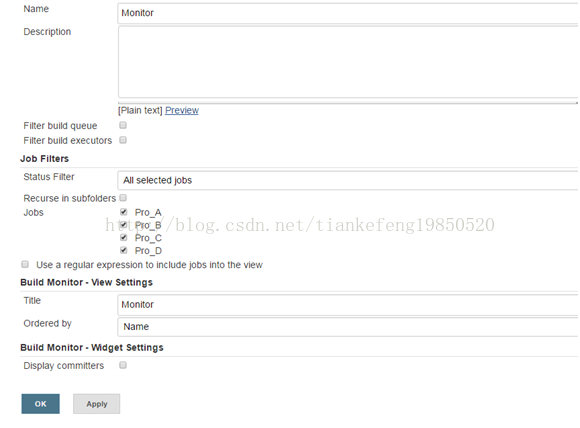This screenshot has width=580, height=428.
Task: Uncheck the Pro_C job checkbox
Action: tap(124, 237)
